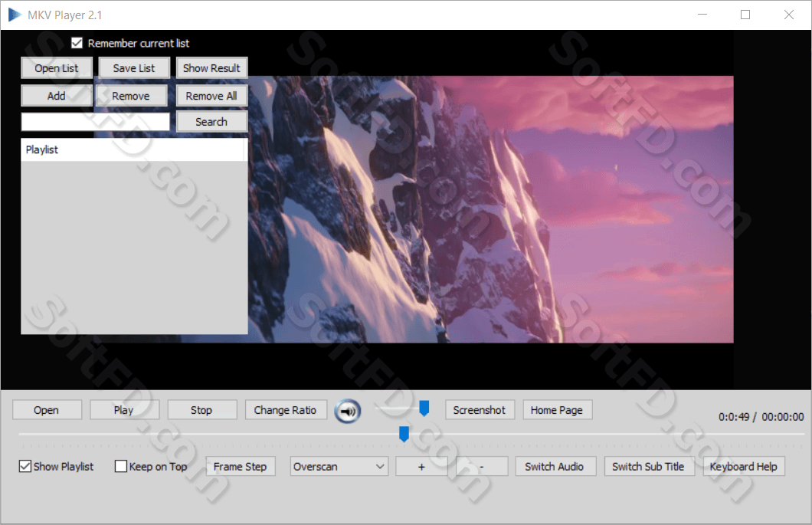Toggle the Remember current list checkbox
This screenshot has height=525, width=812.
click(x=77, y=43)
